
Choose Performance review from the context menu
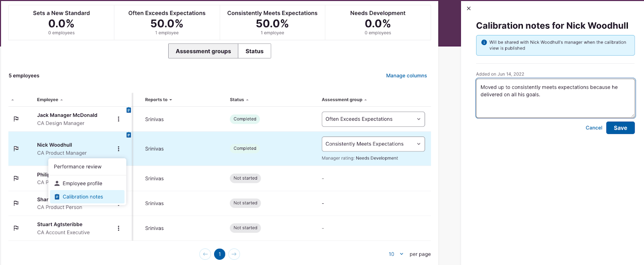87,167
